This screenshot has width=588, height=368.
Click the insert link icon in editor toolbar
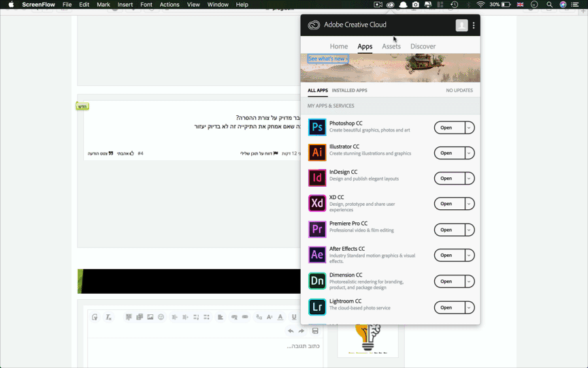click(x=245, y=317)
